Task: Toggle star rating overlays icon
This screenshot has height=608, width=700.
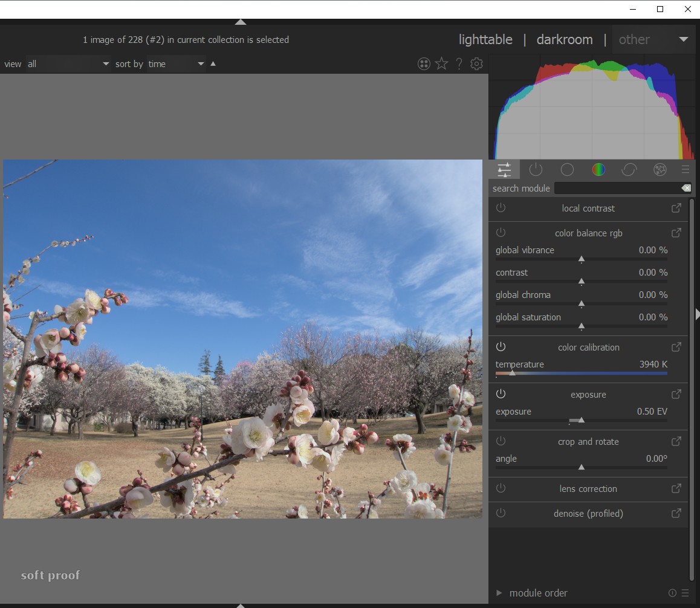Action: pyautogui.click(x=441, y=64)
